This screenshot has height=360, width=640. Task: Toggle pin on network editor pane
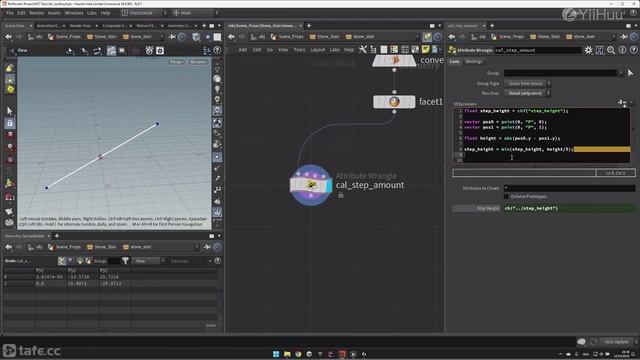tap(427, 37)
